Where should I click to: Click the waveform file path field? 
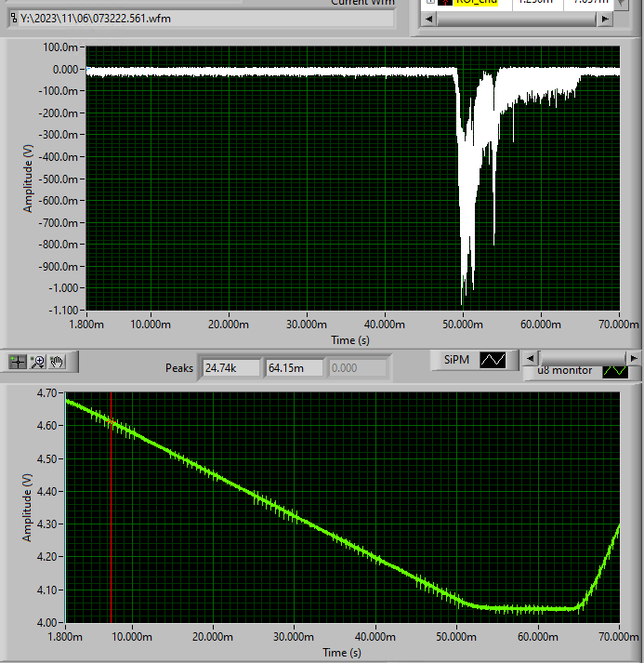pyautogui.click(x=202, y=19)
